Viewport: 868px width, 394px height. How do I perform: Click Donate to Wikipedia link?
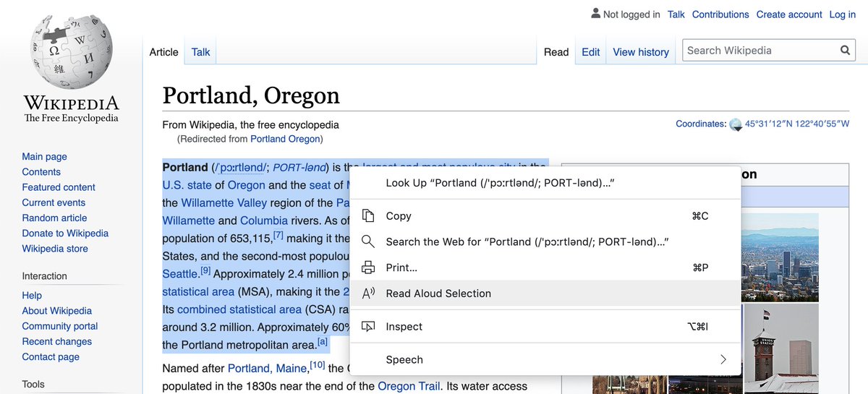click(65, 233)
